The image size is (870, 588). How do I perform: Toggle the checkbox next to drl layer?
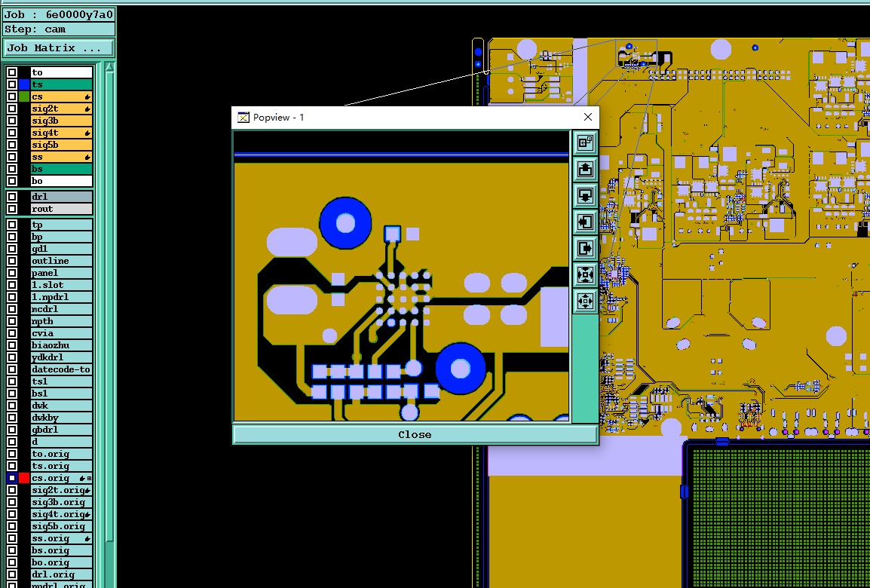11,196
